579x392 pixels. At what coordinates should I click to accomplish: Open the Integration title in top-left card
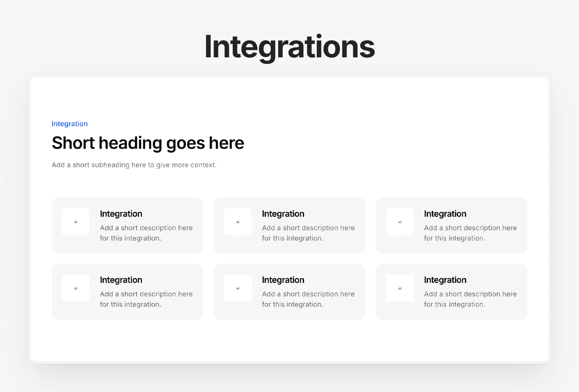(121, 214)
